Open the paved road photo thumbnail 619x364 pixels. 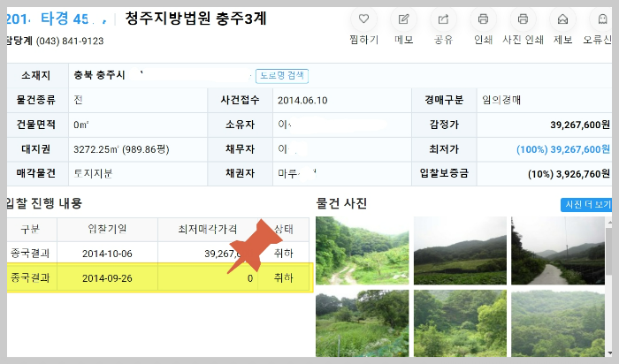click(x=557, y=250)
